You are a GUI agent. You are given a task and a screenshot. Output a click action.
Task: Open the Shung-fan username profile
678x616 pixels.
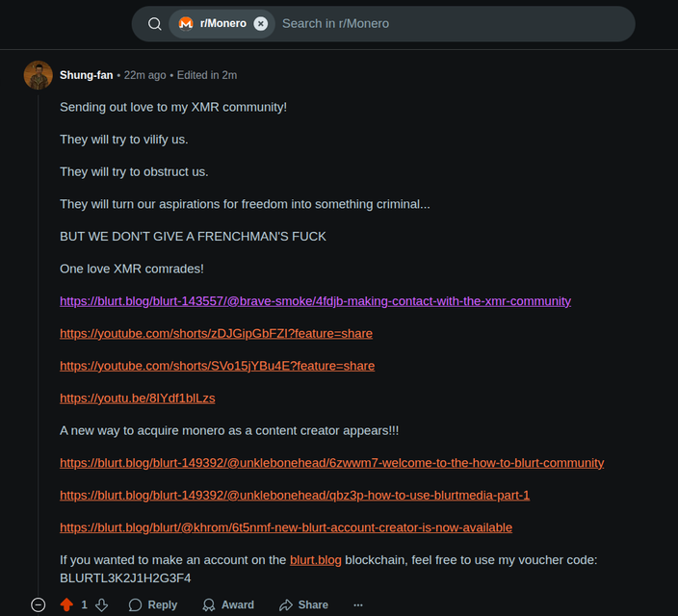click(86, 75)
